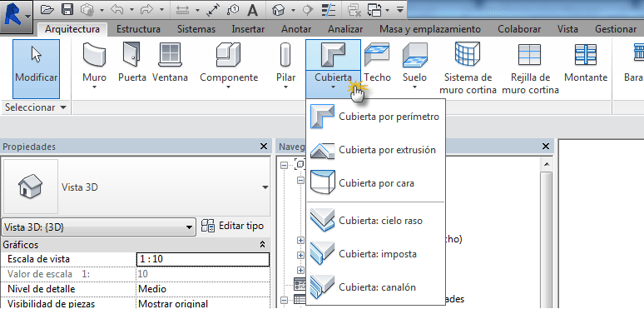
Task: Click the Editar tipo button
Action: point(232,226)
